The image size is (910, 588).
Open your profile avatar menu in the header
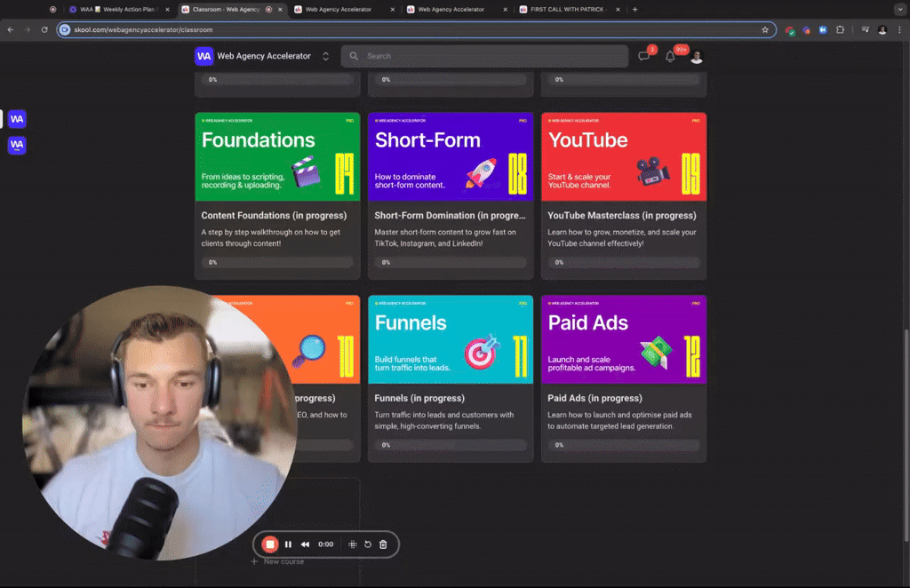click(x=698, y=56)
